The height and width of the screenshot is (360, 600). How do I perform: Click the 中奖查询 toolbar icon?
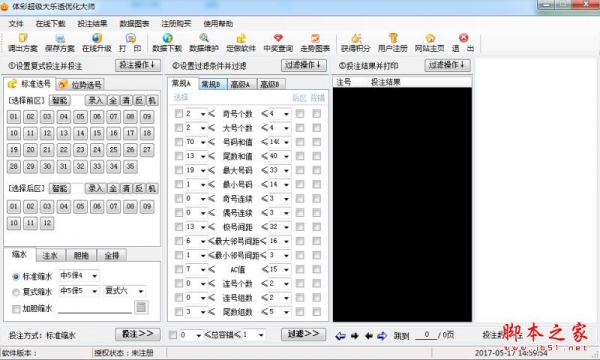(x=278, y=43)
